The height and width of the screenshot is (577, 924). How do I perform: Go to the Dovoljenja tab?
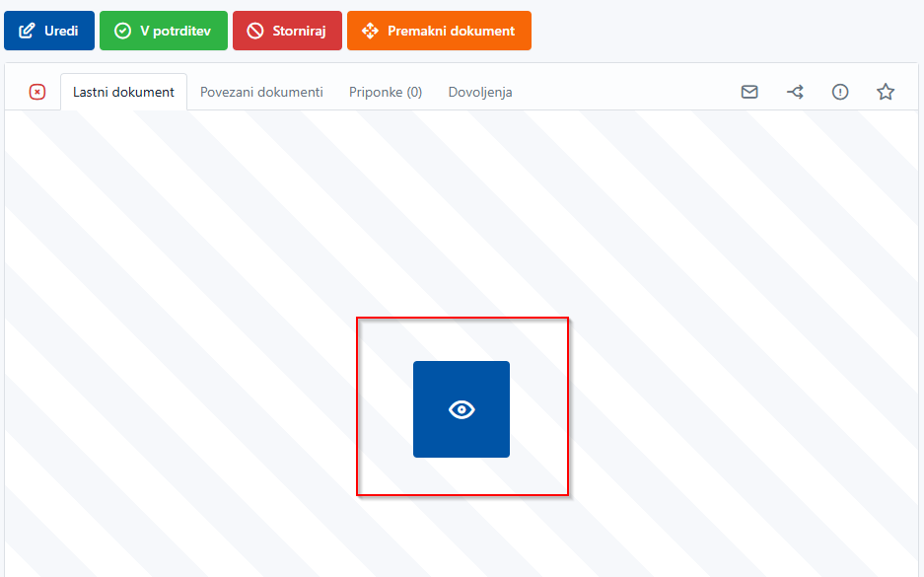pos(480,92)
